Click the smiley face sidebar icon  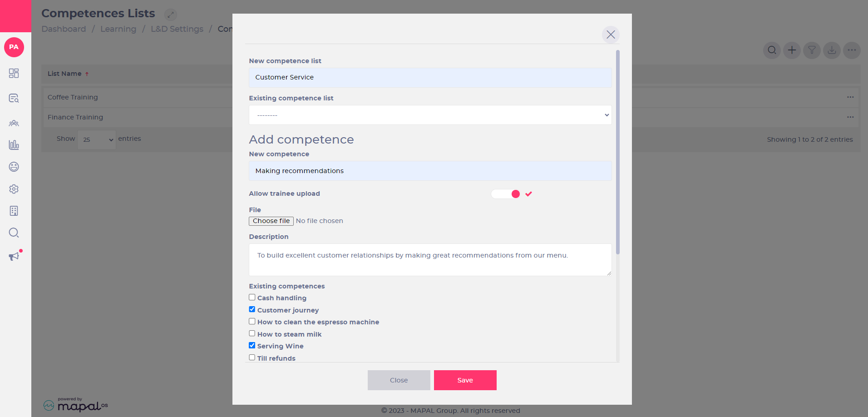[x=14, y=167]
